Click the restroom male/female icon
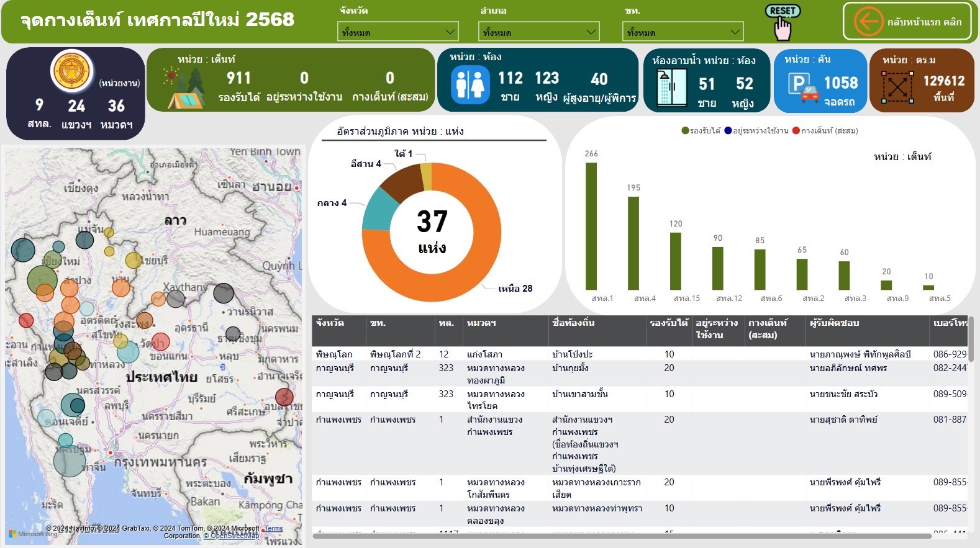This screenshot has height=548, width=980. click(470, 84)
